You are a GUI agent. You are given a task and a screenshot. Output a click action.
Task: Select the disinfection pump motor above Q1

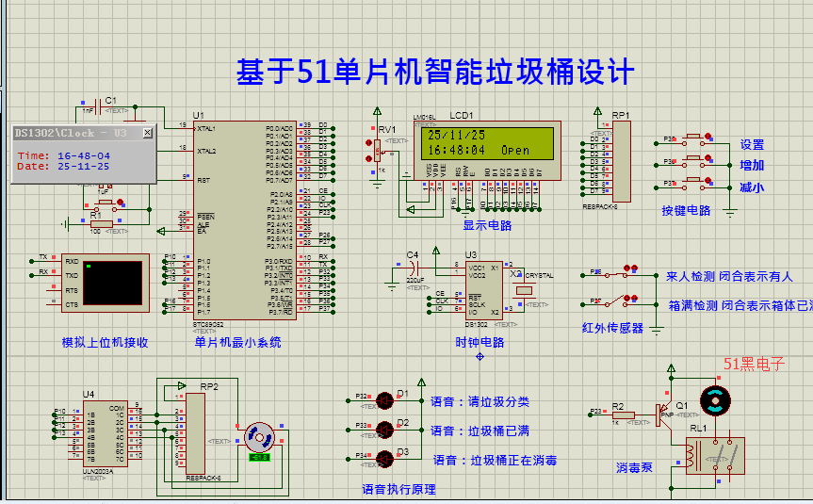(713, 402)
